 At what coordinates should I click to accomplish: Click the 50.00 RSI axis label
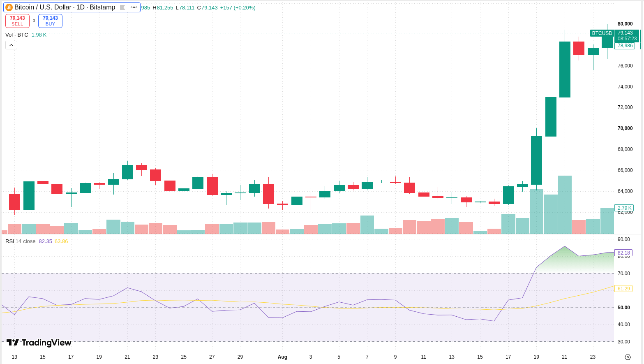[x=623, y=308]
